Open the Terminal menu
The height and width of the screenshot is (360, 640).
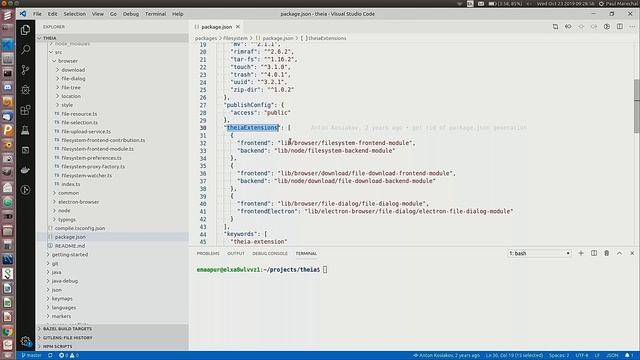(156, 14)
